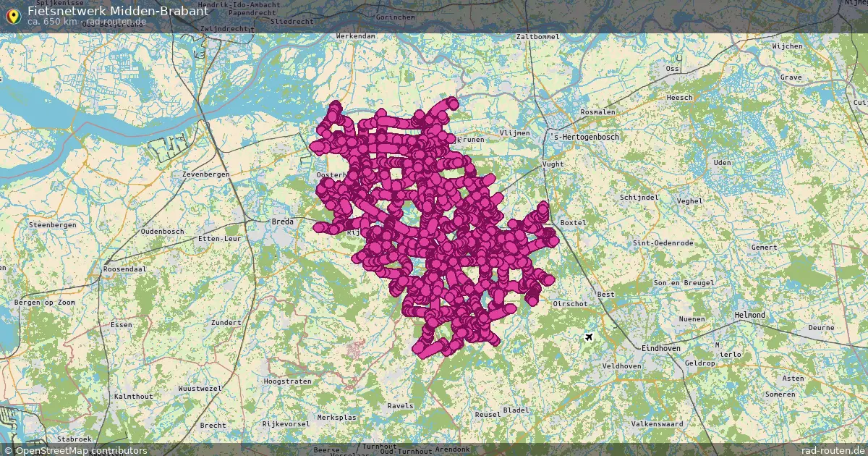868x456 pixels.
Task: Click the Roosendaal city label
Action: tap(125, 269)
